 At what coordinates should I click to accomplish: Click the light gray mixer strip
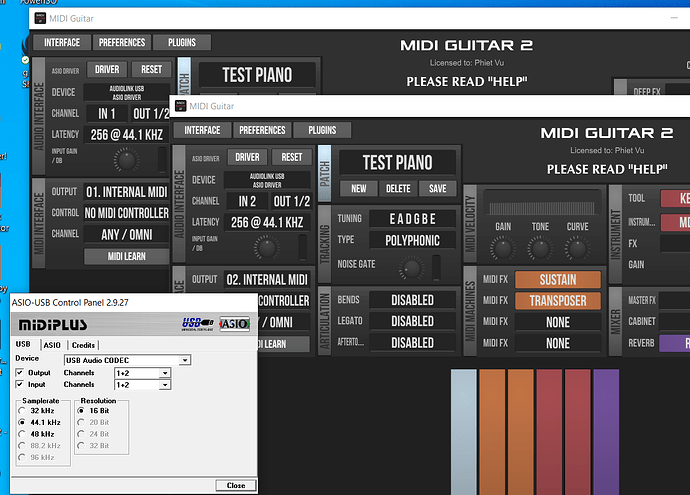point(464,432)
